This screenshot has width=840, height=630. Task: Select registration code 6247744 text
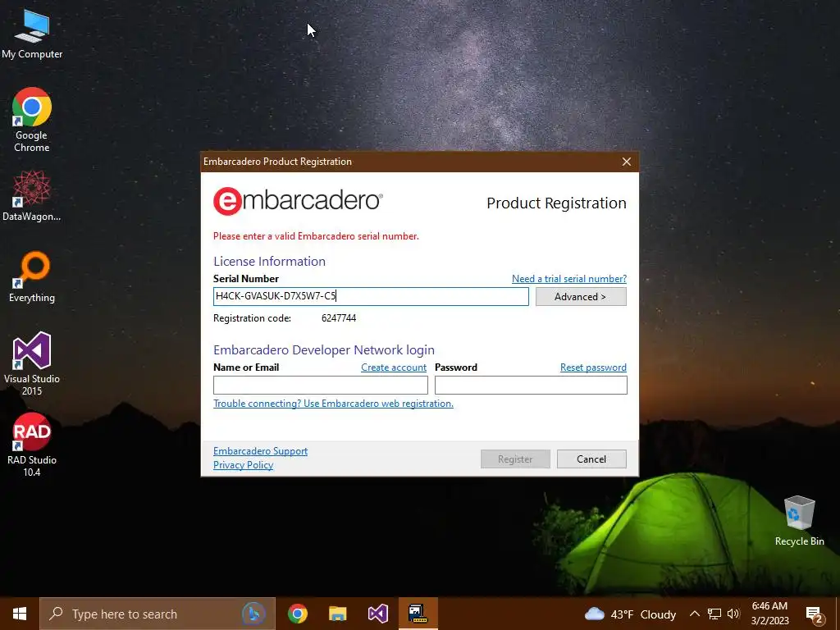pyautogui.click(x=339, y=318)
